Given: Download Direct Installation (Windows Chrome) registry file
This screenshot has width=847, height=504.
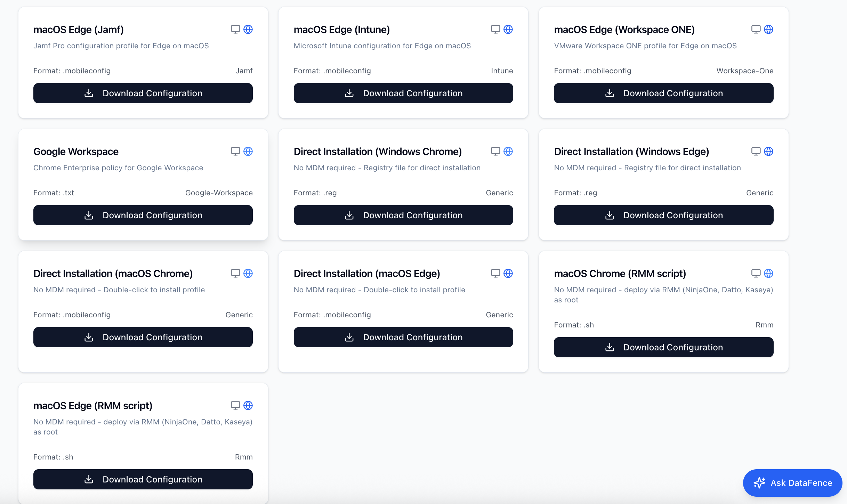Looking at the screenshot, I should point(403,215).
